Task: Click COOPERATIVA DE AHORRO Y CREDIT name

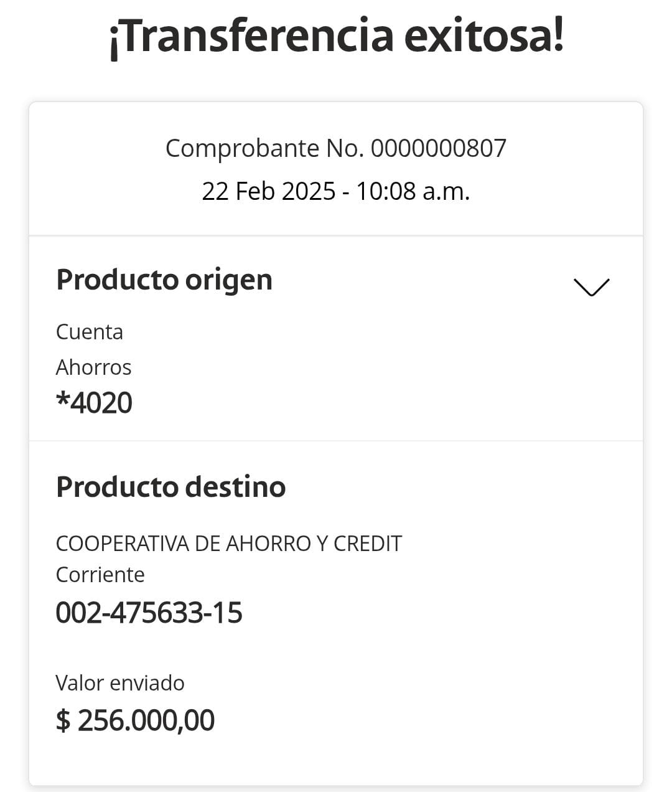Action: [228, 544]
